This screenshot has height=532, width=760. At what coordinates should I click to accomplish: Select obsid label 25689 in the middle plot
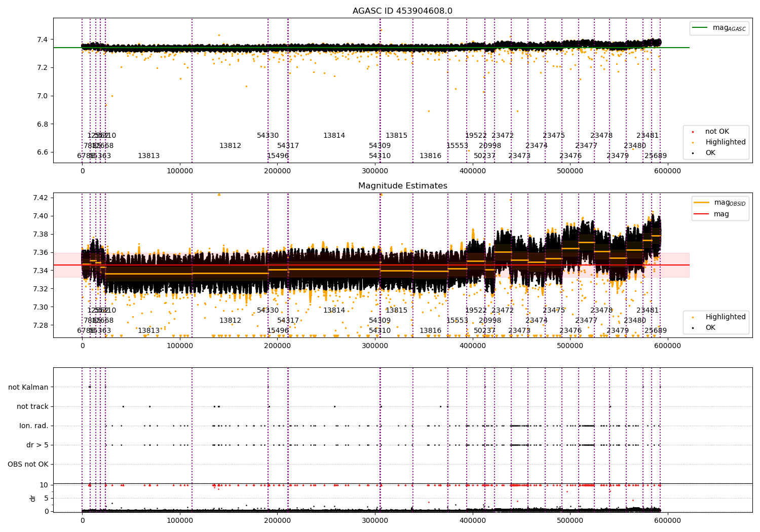[656, 330]
